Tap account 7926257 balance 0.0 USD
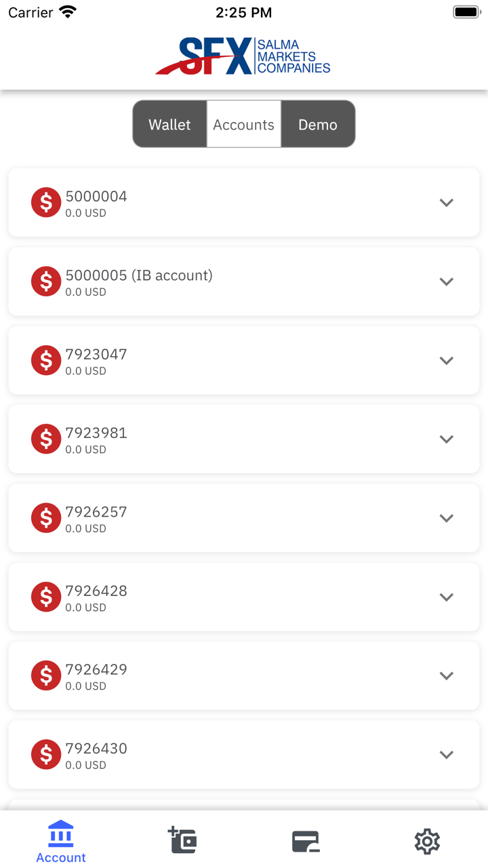 coord(86,528)
